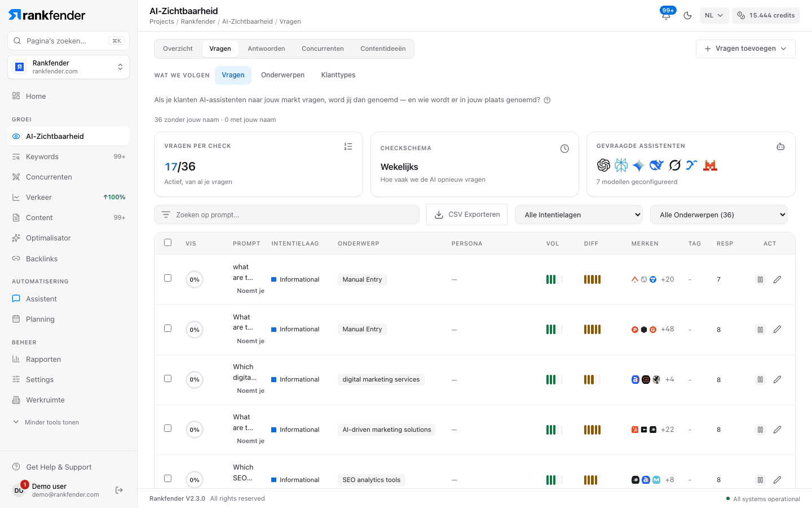Click the Mistral assistant logo
This screenshot has height=508, width=812.
(x=710, y=165)
